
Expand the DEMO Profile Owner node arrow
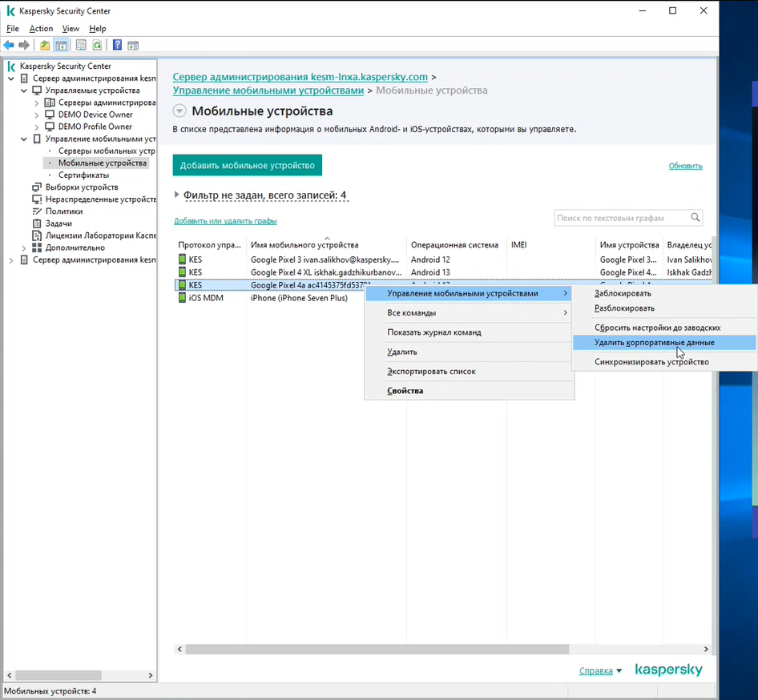point(36,127)
